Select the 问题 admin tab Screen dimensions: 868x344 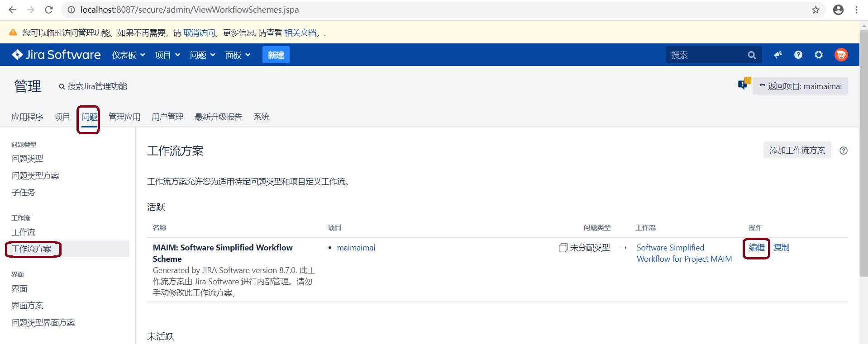click(90, 117)
